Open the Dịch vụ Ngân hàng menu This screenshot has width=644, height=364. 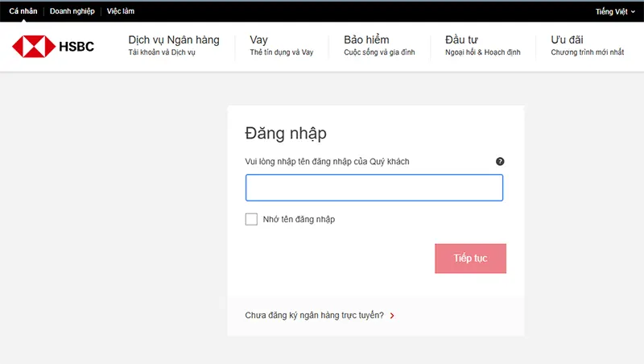[x=174, y=45]
